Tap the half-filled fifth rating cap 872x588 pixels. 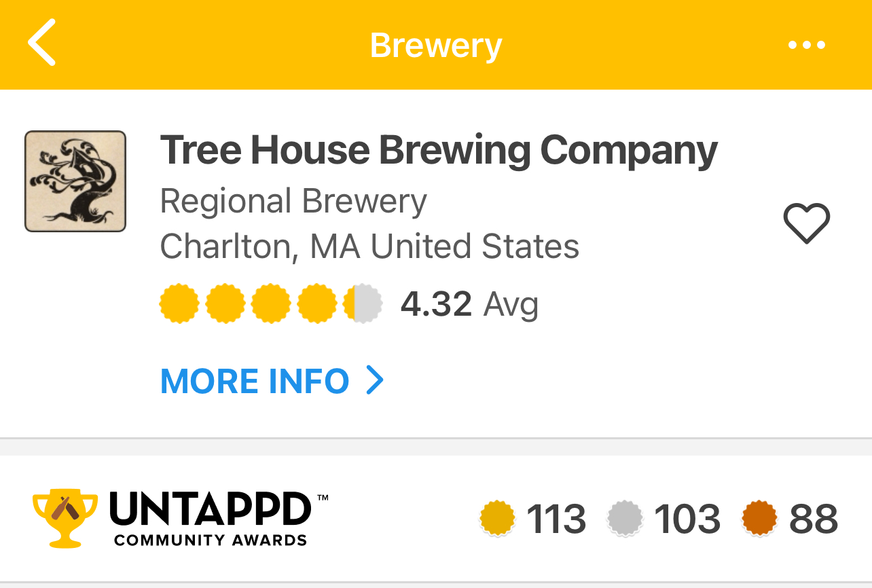tap(363, 304)
